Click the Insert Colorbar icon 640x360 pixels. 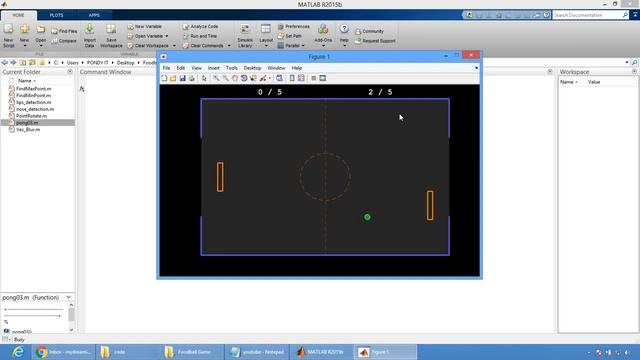[292, 78]
